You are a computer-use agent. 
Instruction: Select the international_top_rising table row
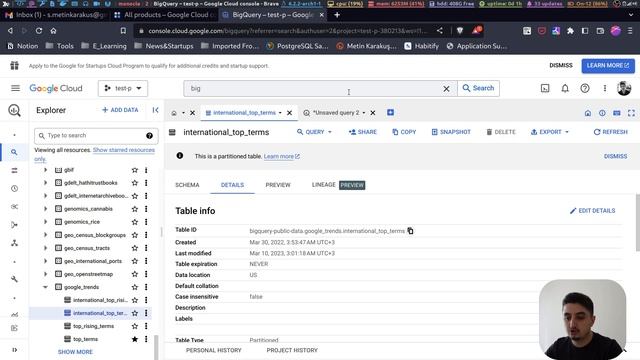pos(91,300)
